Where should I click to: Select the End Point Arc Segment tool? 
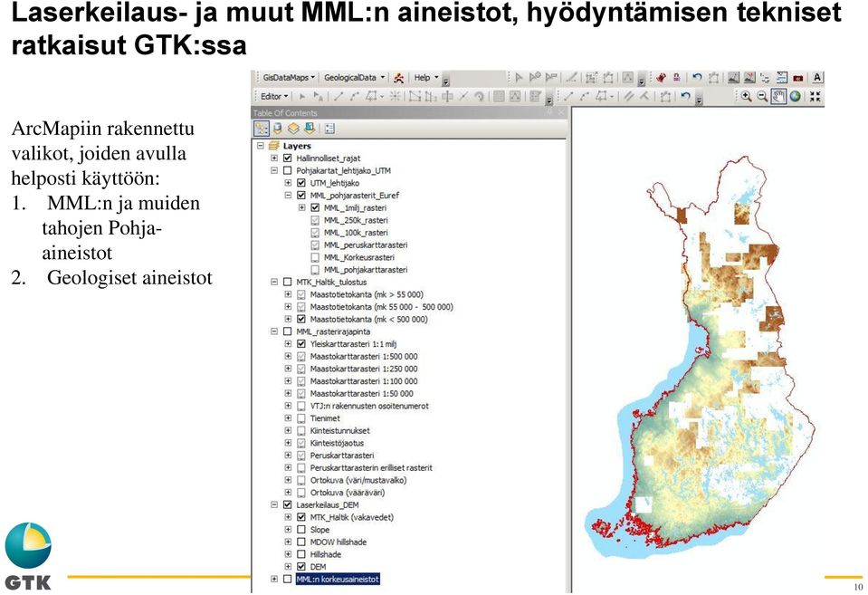(354, 96)
